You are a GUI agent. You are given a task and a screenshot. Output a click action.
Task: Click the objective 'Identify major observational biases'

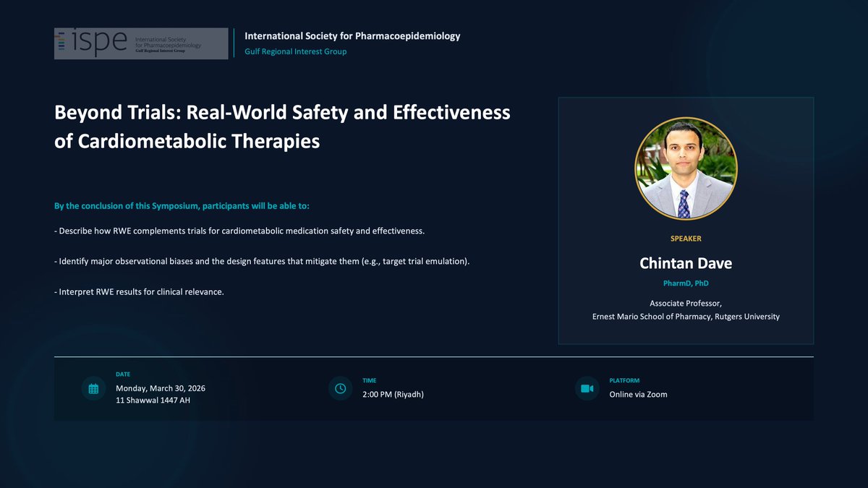(x=262, y=261)
